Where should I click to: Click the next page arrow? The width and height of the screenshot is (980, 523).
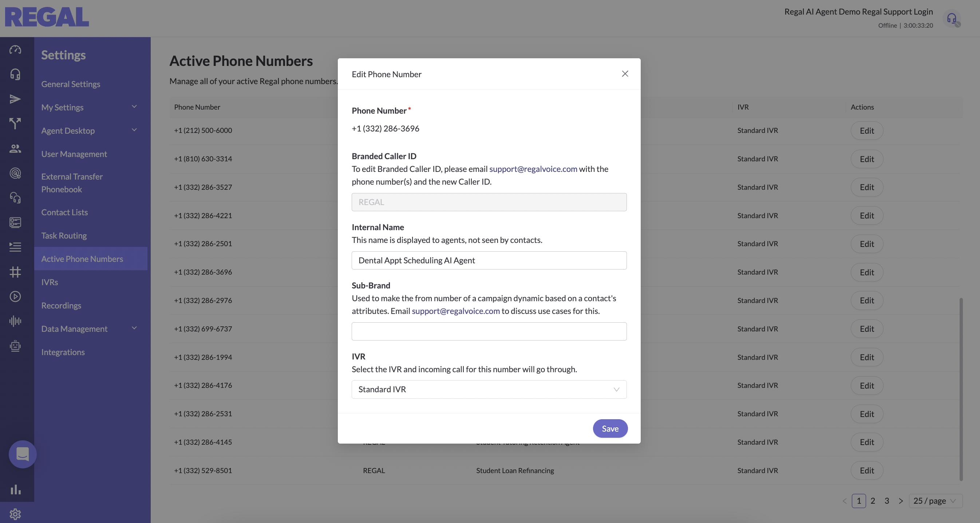901,501
